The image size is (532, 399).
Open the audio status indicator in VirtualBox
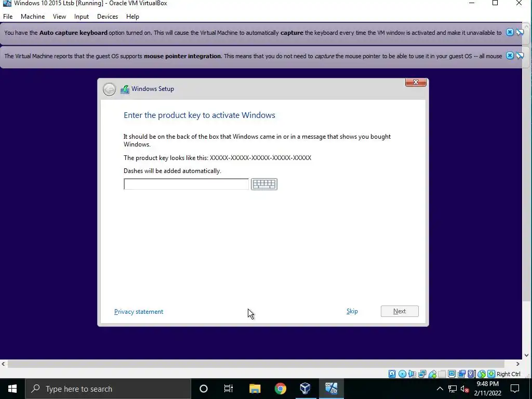tap(412, 374)
